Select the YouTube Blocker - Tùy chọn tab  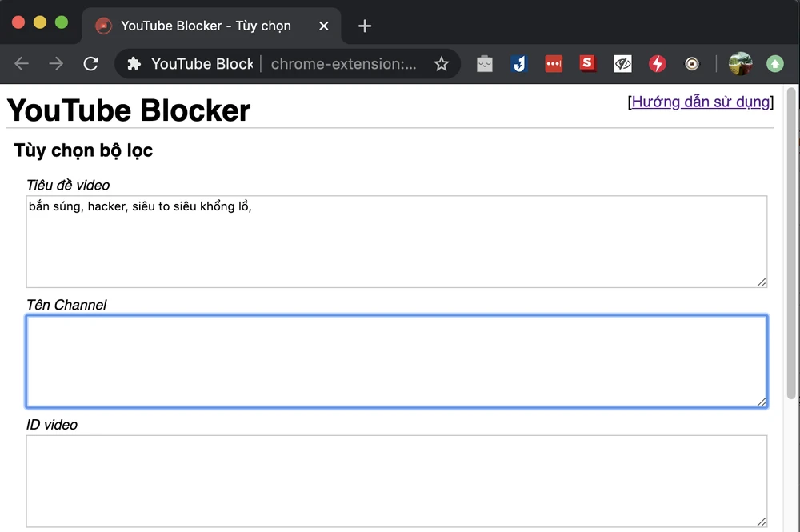[x=205, y=26]
